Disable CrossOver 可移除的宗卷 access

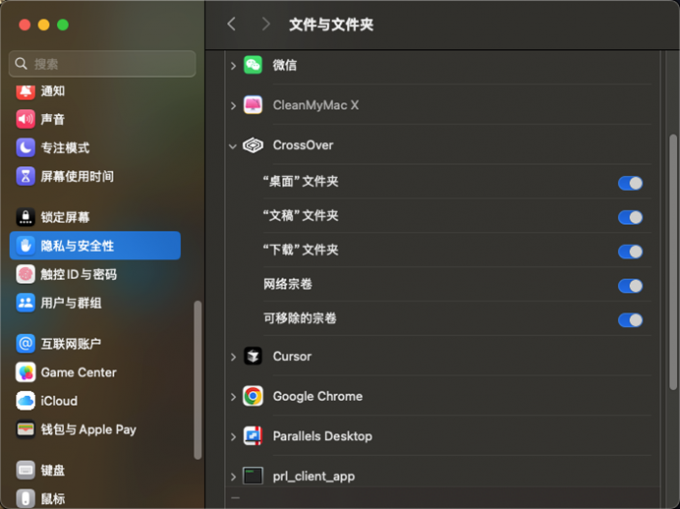pyautogui.click(x=630, y=320)
